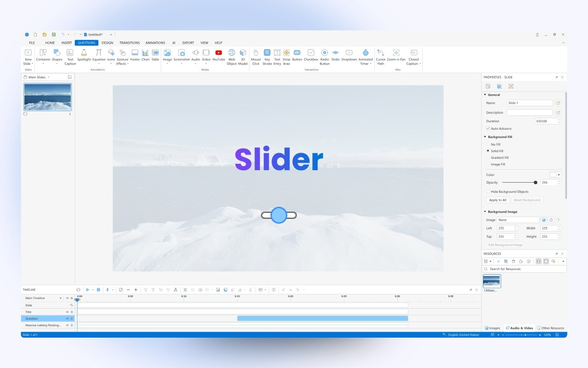Viewport: 588px width, 368px height.
Task: Open the TRANSITIONS tab
Action: coord(130,43)
